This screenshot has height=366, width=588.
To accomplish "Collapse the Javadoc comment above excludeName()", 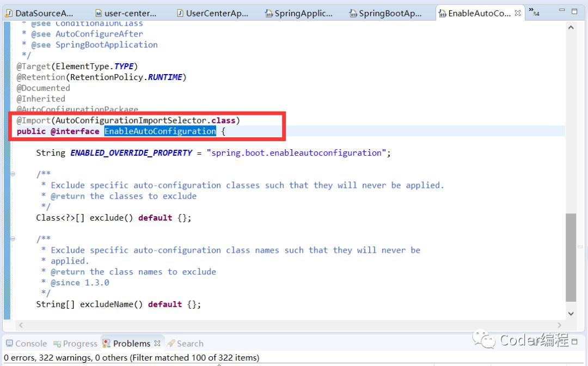I will [13, 239].
